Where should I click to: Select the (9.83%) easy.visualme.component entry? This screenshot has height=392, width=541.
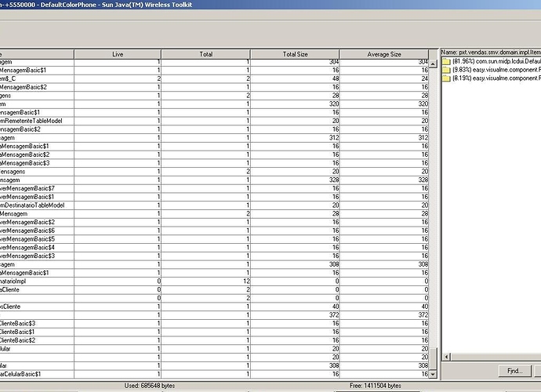(x=496, y=70)
